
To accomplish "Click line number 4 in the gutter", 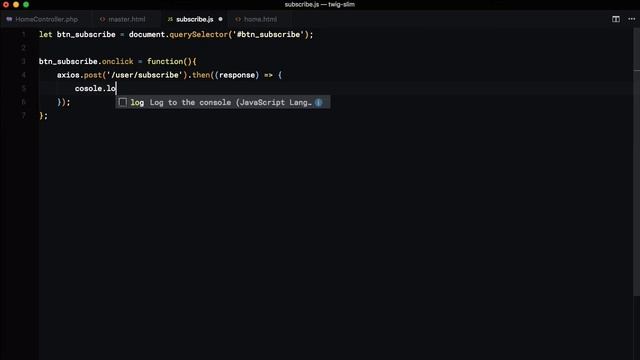I will coord(24,75).
